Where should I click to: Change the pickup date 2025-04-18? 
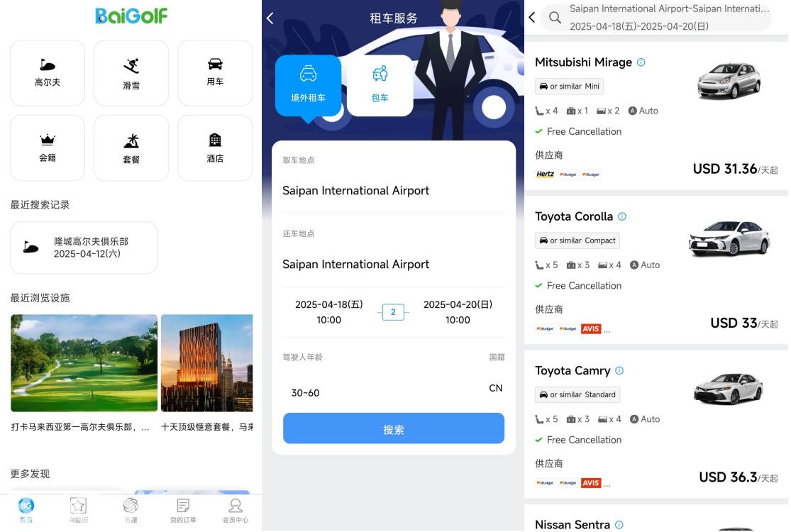(328, 312)
